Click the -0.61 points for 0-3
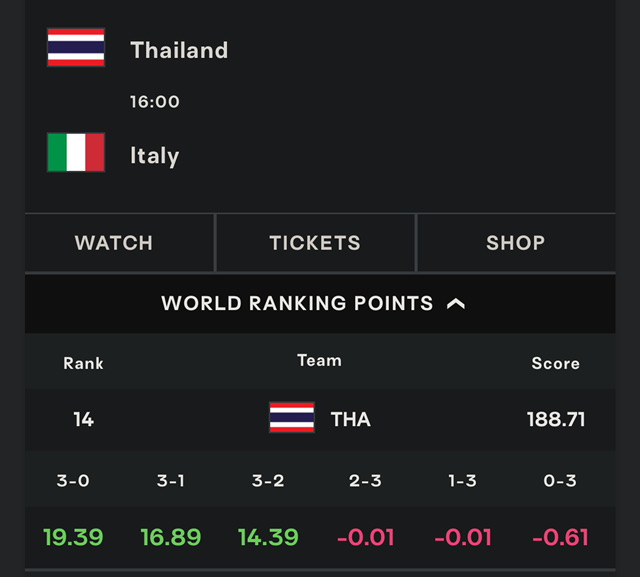This screenshot has width=640, height=577. (560, 537)
